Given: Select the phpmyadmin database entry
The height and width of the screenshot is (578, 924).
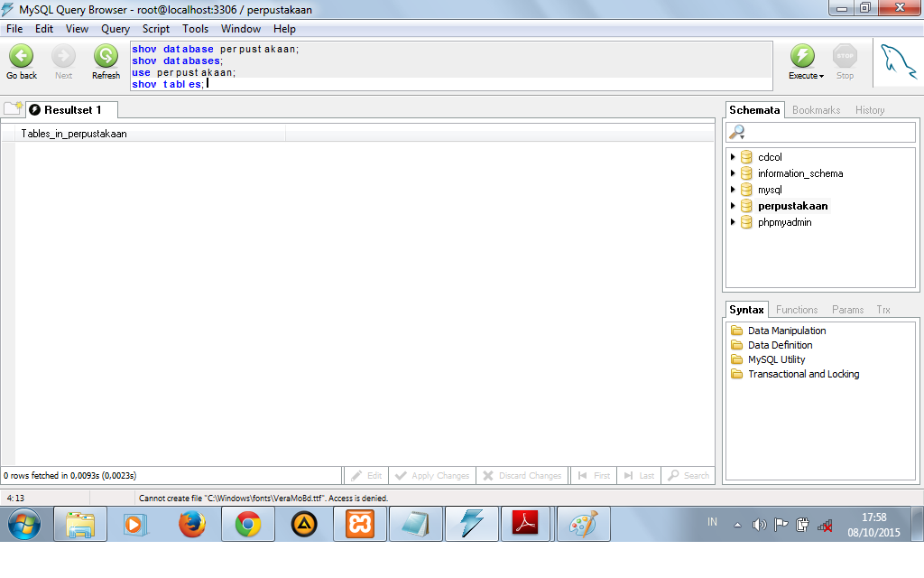Looking at the screenshot, I should (784, 222).
